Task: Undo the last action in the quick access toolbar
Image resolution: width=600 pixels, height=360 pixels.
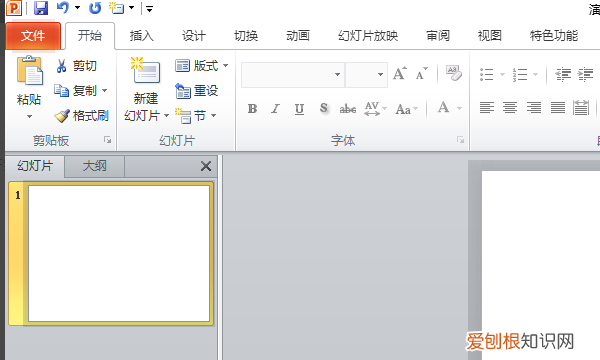Action: coord(63,8)
